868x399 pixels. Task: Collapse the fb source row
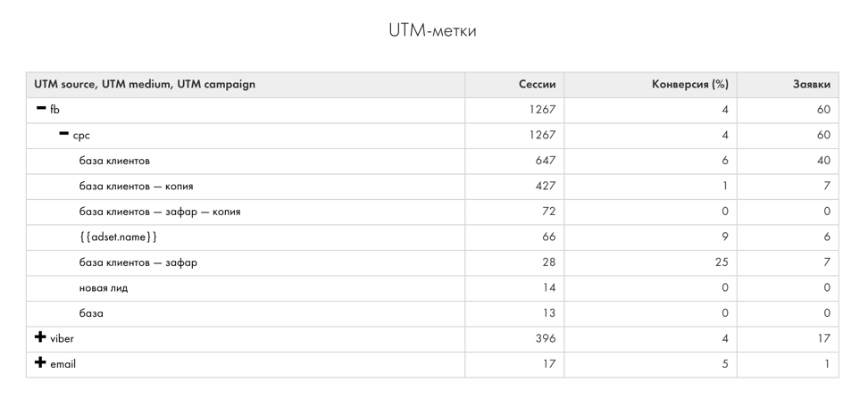pyautogui.click(x=40, y=109)
